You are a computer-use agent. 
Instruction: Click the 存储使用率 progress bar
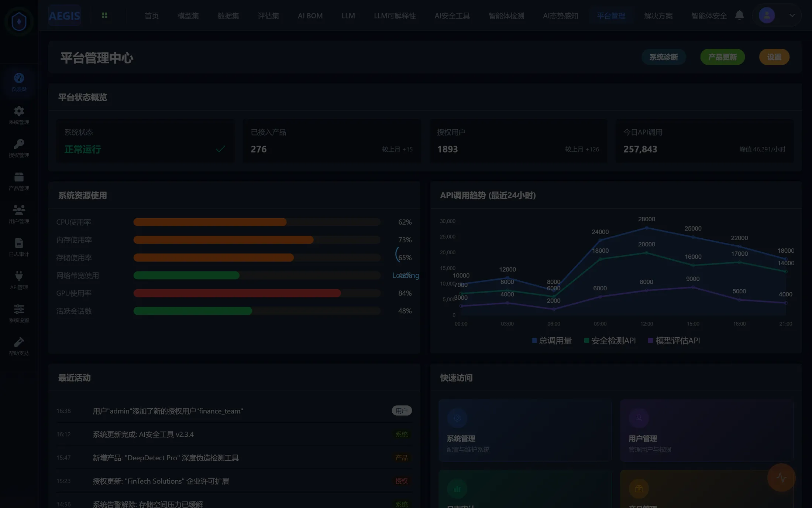tap(257, 258)
